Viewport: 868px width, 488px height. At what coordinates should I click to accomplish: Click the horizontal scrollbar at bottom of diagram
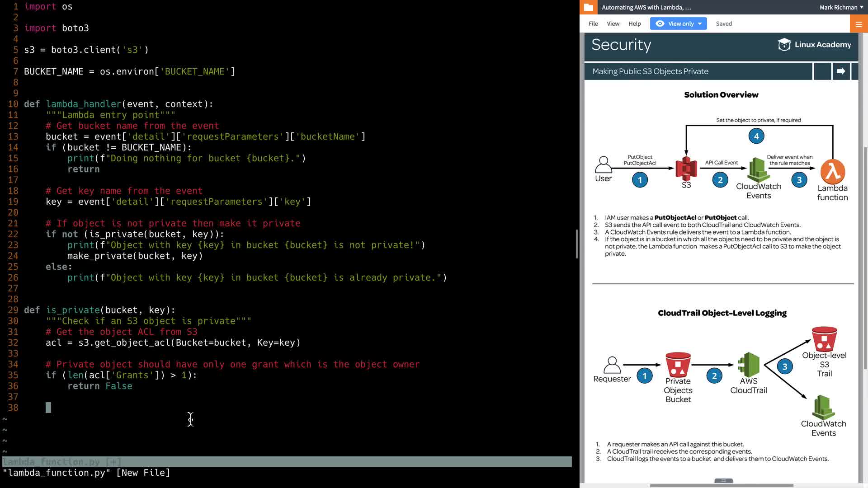tap(721, 485)
